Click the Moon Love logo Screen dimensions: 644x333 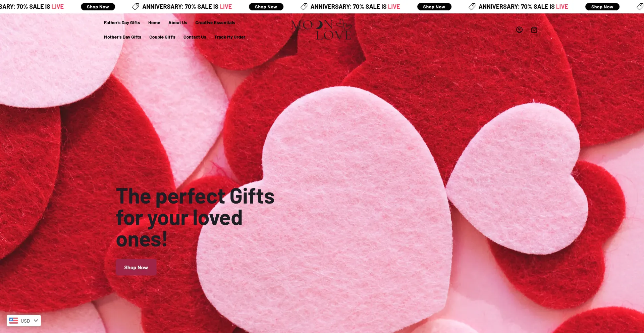click(x=321, y=30)
